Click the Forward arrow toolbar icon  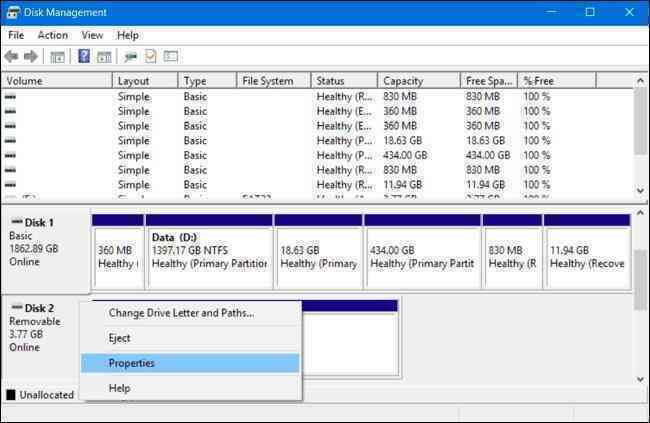click(x=31, y=56)
